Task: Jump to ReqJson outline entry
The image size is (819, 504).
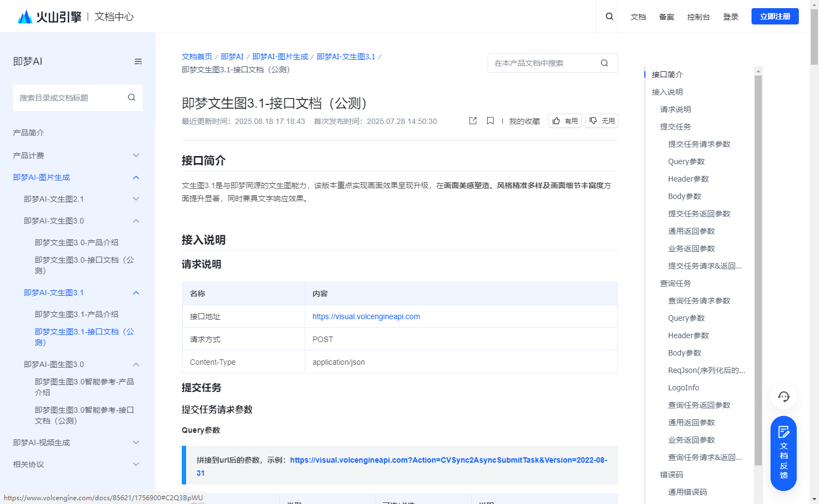Action: point(706,370)
